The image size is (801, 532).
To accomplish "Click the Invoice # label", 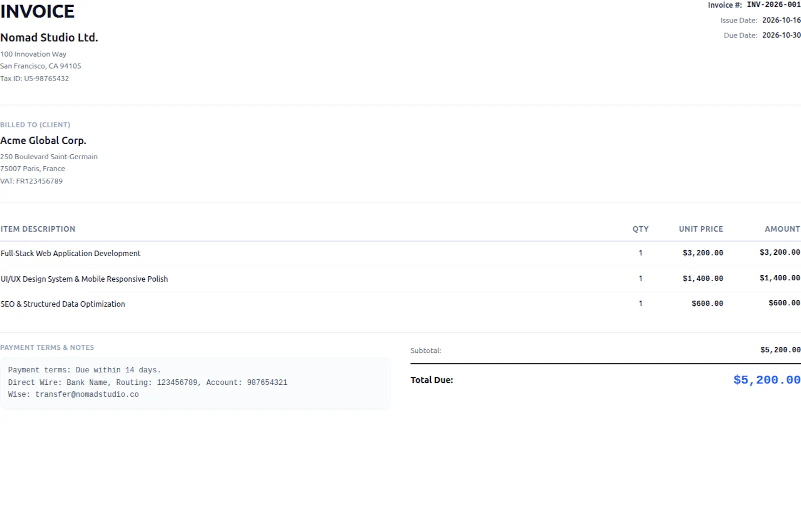I will click(725, 5).
